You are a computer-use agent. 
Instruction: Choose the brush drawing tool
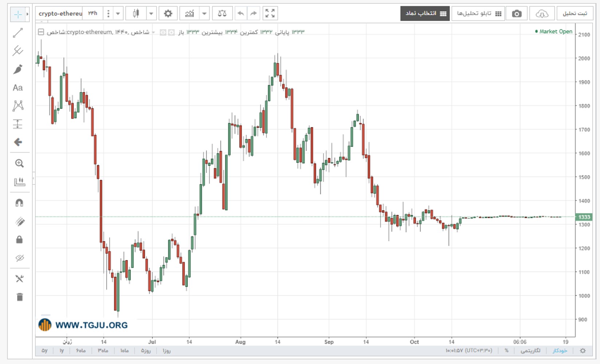pos(18,69)
